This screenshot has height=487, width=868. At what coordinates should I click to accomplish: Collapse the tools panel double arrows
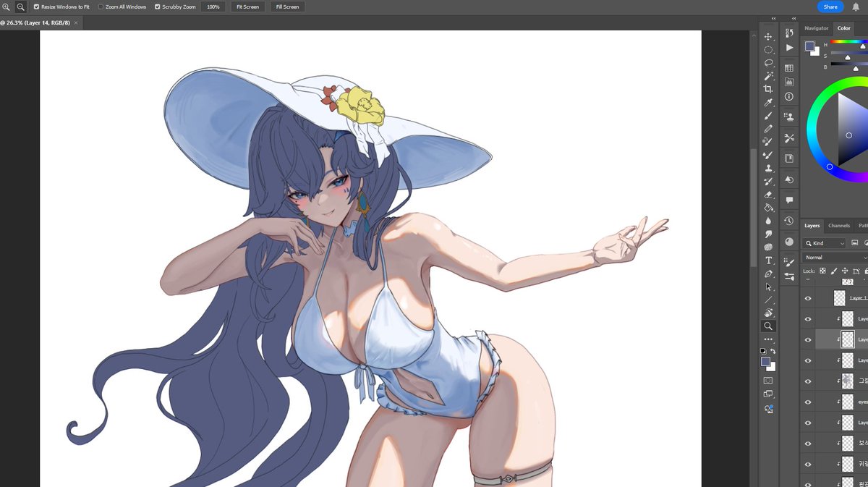coord(773,18)
